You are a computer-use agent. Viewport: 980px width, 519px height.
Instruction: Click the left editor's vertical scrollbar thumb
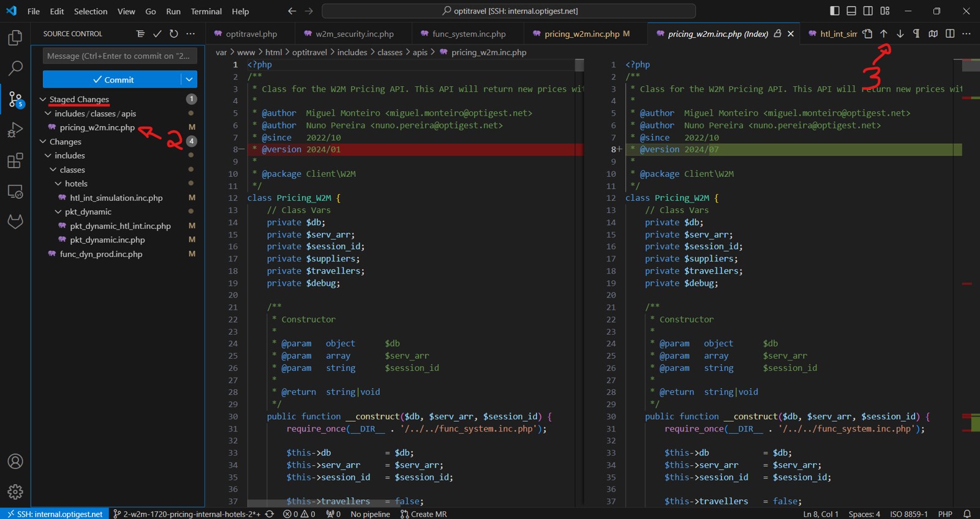click(x=579, y=65)
